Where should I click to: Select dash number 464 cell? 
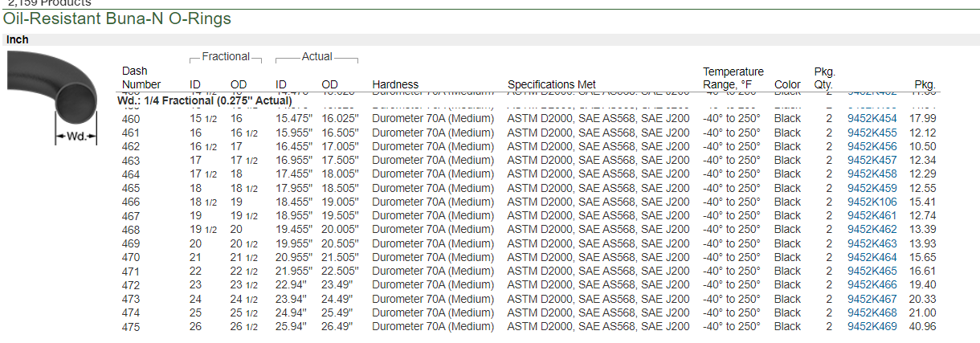click(x=131, y=174)
